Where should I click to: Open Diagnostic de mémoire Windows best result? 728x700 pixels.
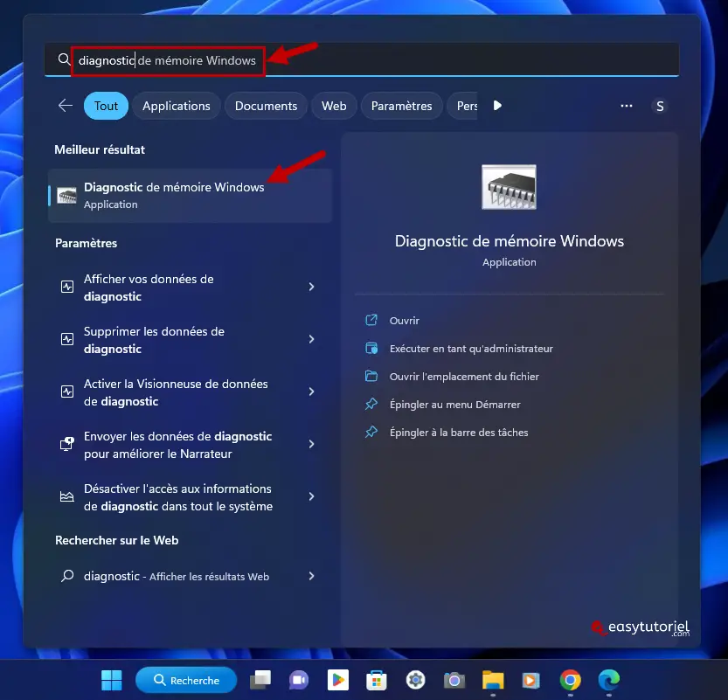click(x=190, y=196)
